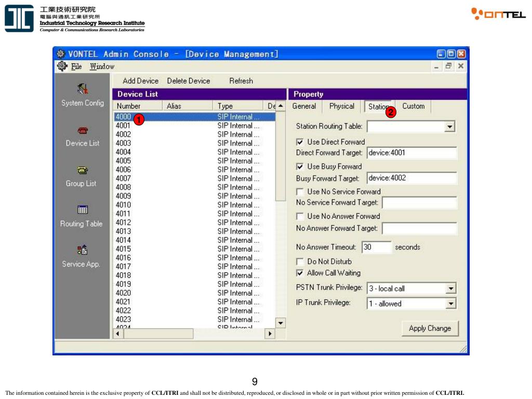Click the device list vertical scrollbar thumb

[281, 156]
